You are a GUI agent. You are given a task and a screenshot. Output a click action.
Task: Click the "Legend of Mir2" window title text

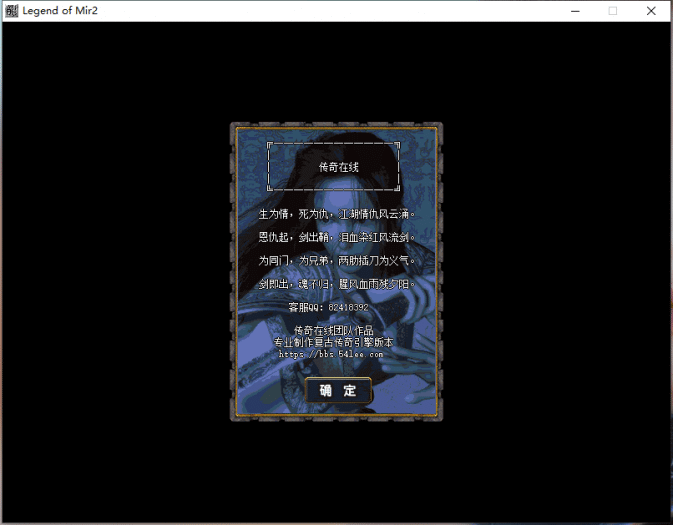coord(60,11)
